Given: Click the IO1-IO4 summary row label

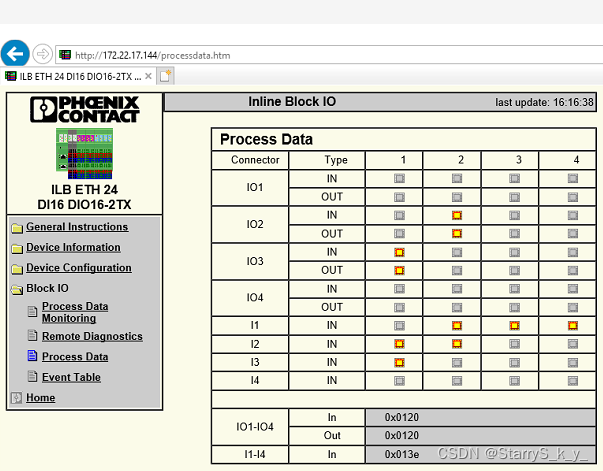Looking at the screenshot, I should click(x=255, y=426).
